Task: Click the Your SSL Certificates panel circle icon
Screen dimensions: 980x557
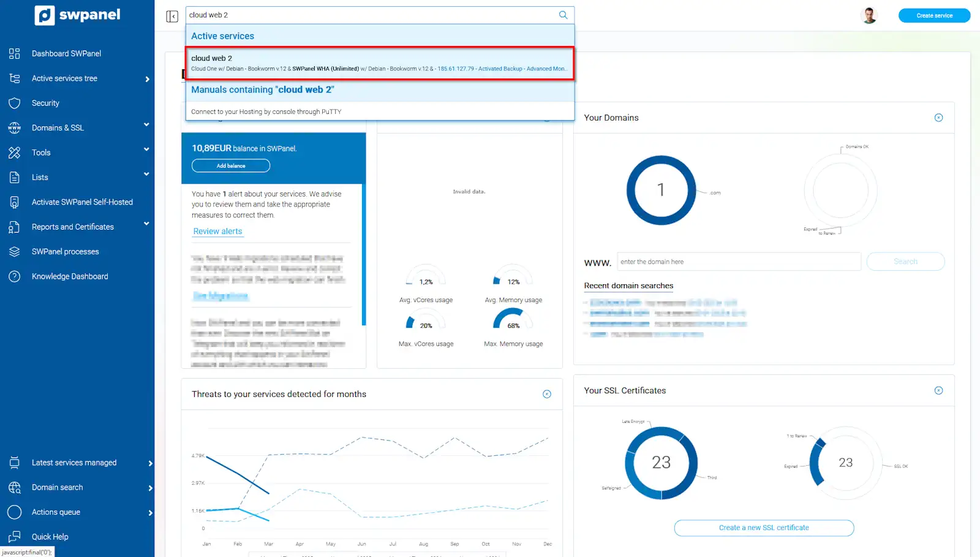Action: point(938,390)
